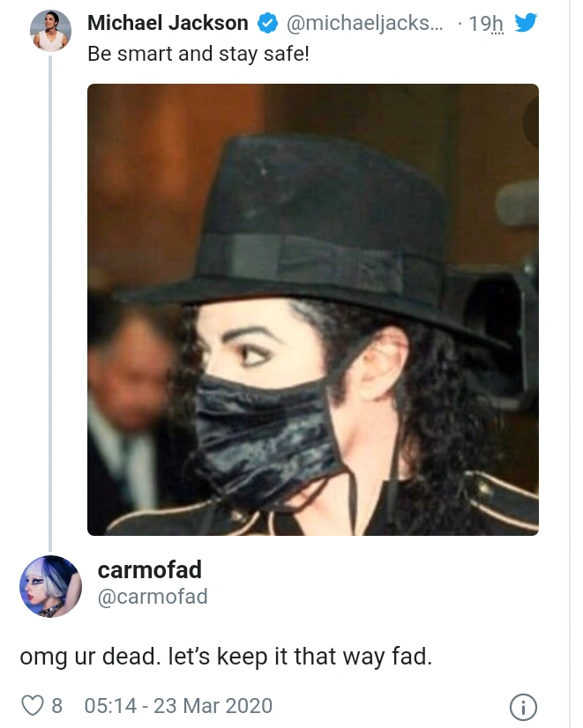583x728 pixels.
Task: Open the masked photo in the tweet
Action: tap(312, 309)
